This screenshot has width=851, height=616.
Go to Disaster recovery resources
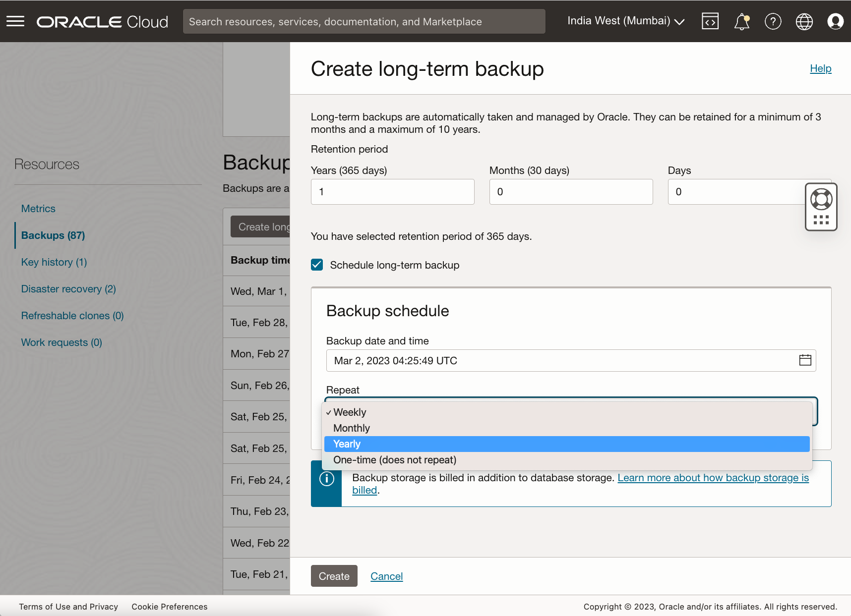(68, 289)
